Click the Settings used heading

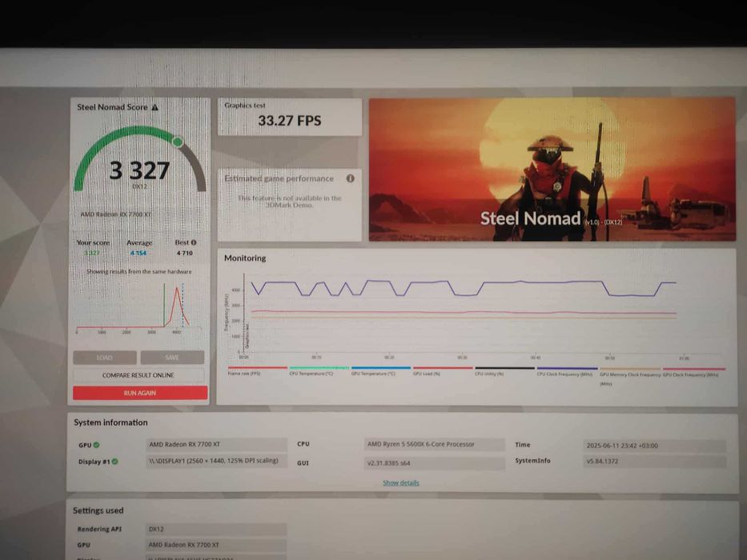98,510
